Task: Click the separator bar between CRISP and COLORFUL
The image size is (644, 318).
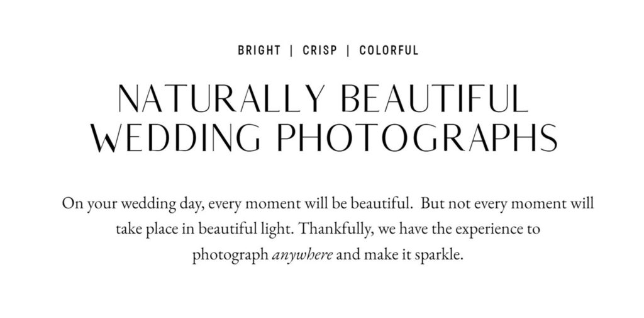Action: [348, 51]
